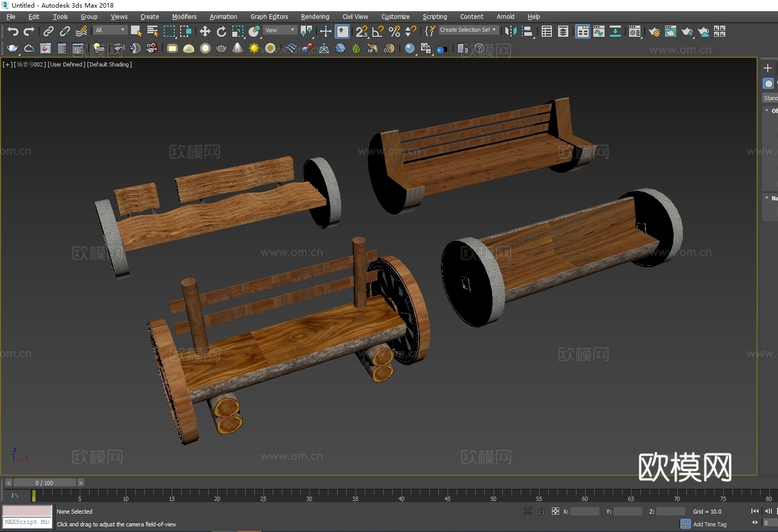Click the Mirror tool icon

(510, 32)
